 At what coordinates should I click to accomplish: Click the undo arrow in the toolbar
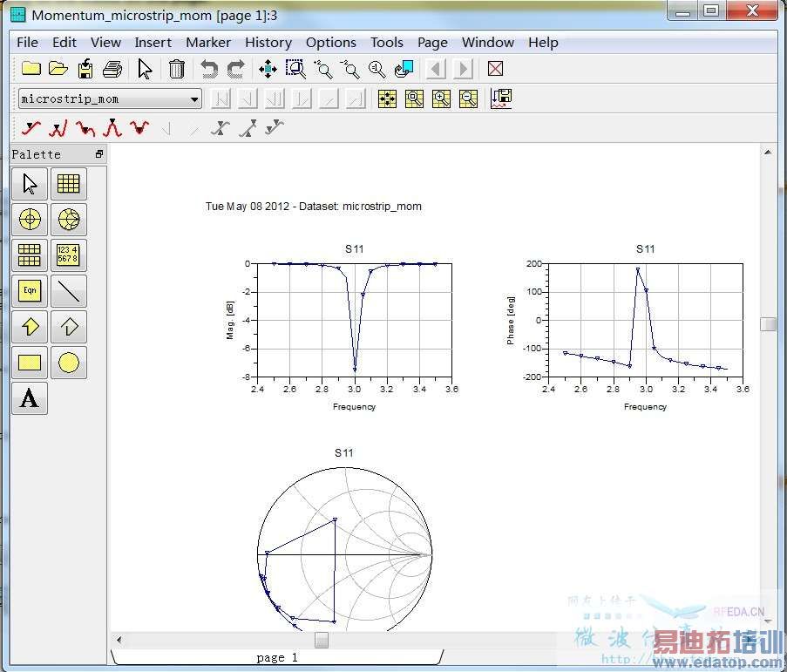tap(208, 69)
